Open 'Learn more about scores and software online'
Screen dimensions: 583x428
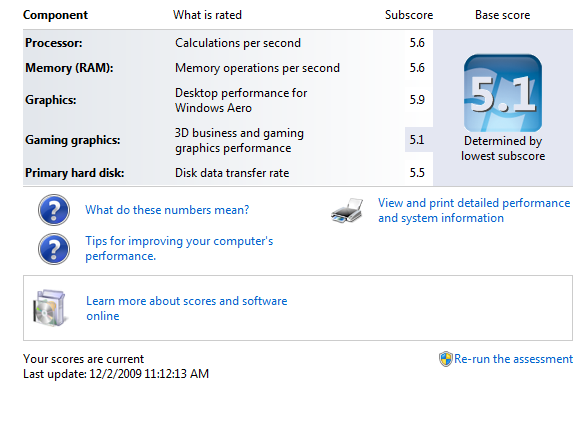[186, 308]
